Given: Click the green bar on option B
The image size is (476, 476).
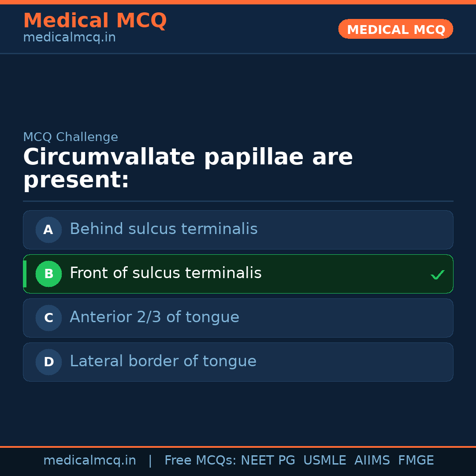Looking at the screenshot, I should click(25, 274).
